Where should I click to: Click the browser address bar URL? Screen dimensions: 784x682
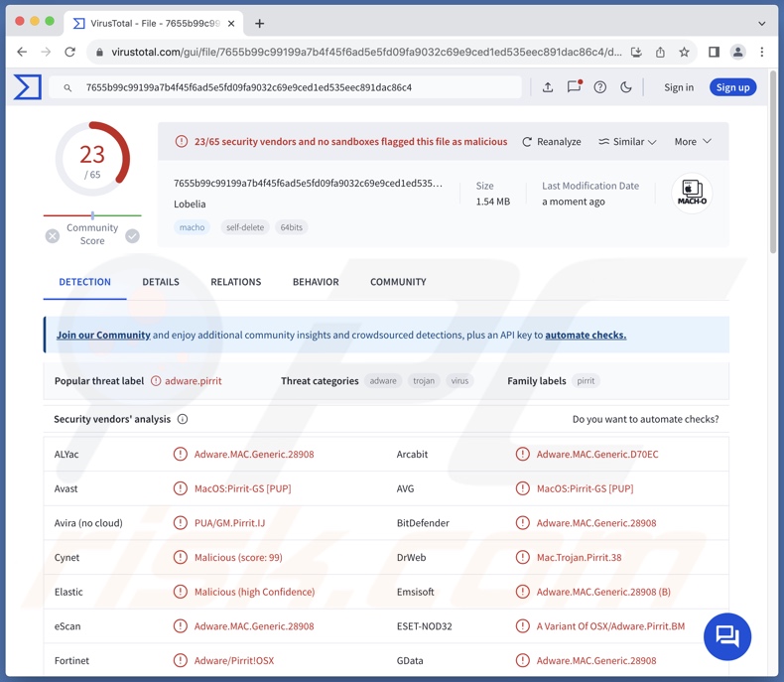[366, 52]
